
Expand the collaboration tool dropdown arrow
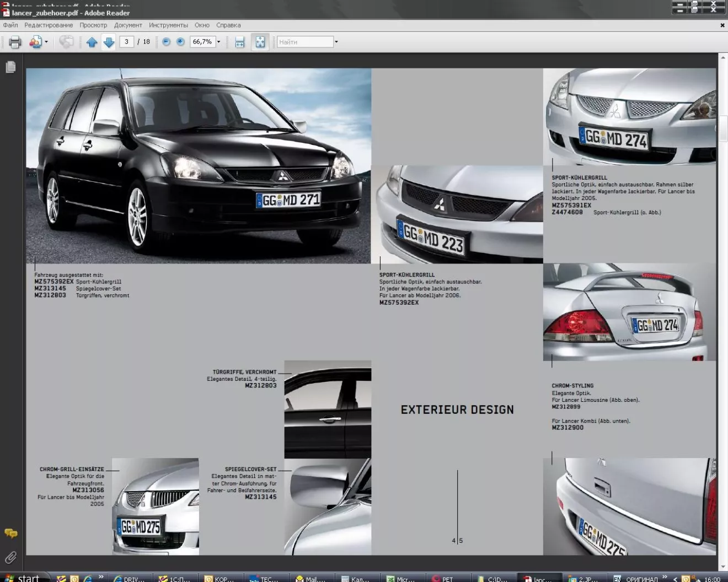pyautogui.click(x=46, y=42)
